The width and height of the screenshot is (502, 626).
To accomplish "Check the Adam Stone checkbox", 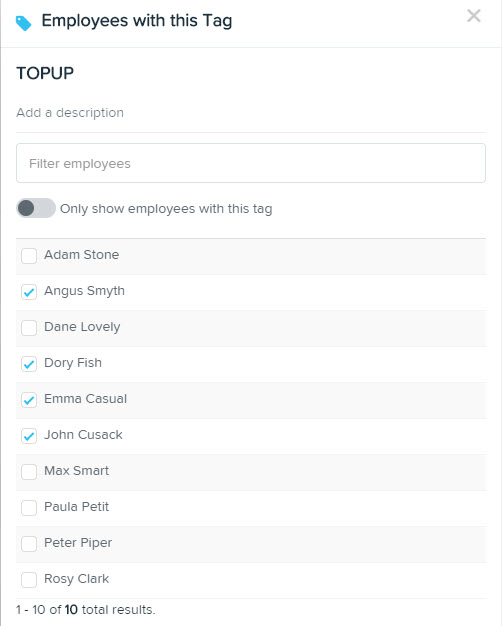I will (x=29, y=256).
